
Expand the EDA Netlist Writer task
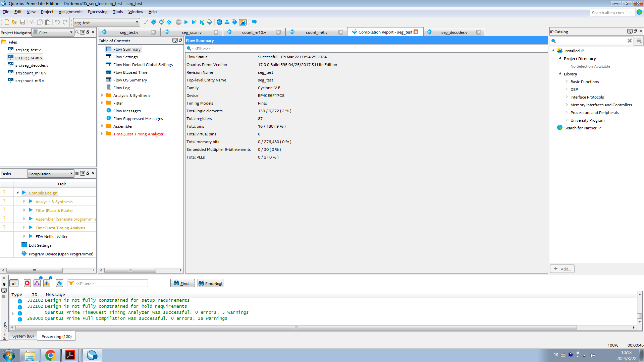(24, 236)
